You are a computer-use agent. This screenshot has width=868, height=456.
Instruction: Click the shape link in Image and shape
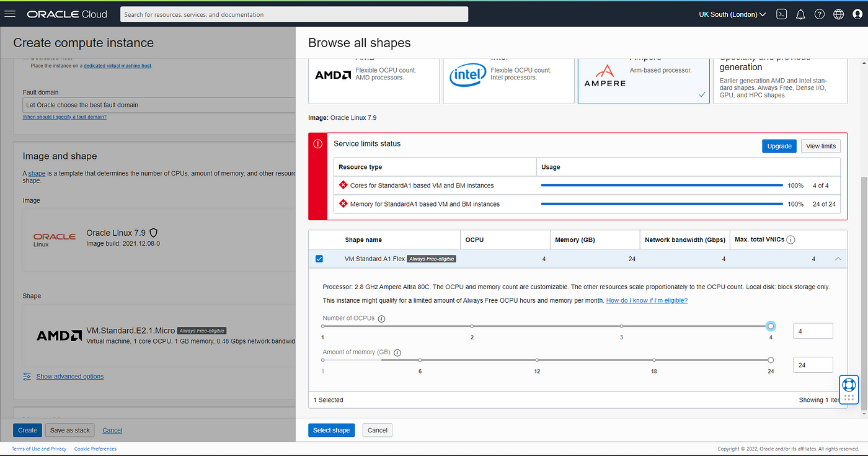click(x=37, y=173)
